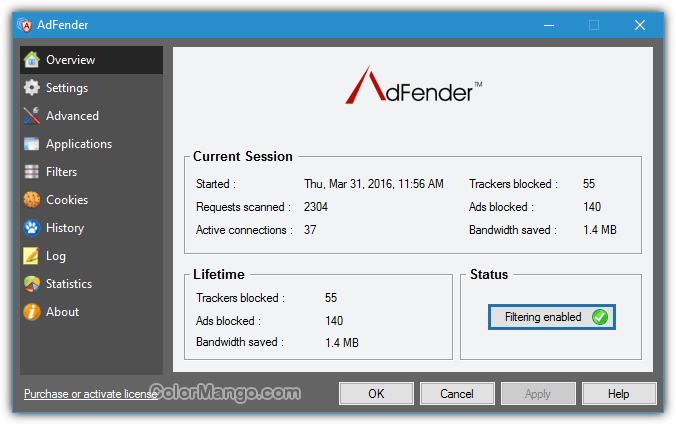Click Lifetime Ads blocked value 140

tap(334, 321)
